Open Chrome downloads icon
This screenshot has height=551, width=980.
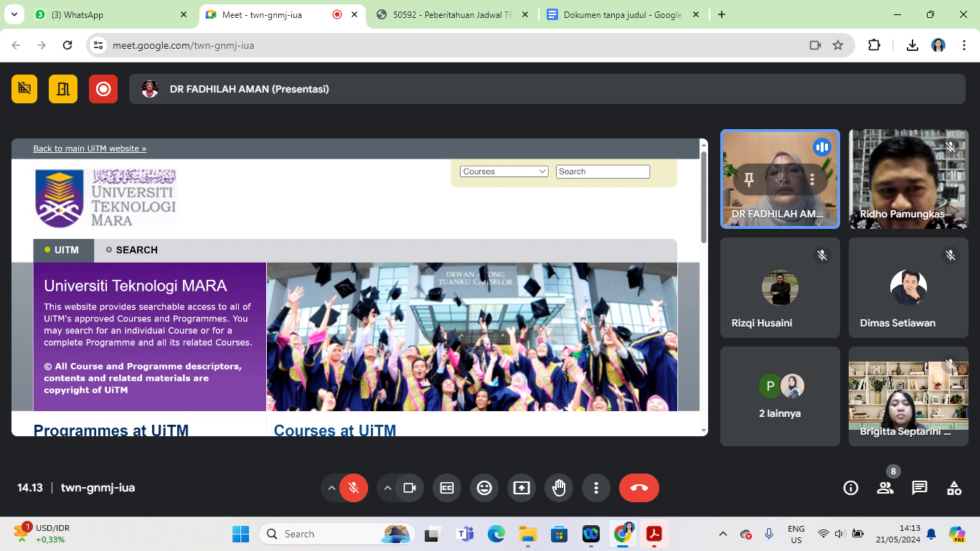913,45
